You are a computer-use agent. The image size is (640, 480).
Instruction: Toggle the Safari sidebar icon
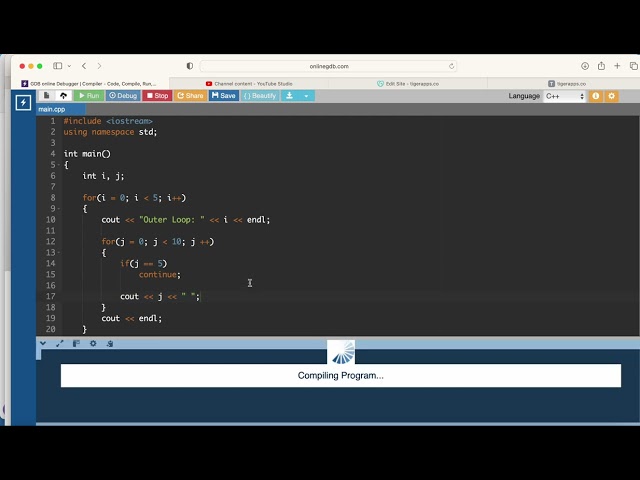tap(58, 66)
